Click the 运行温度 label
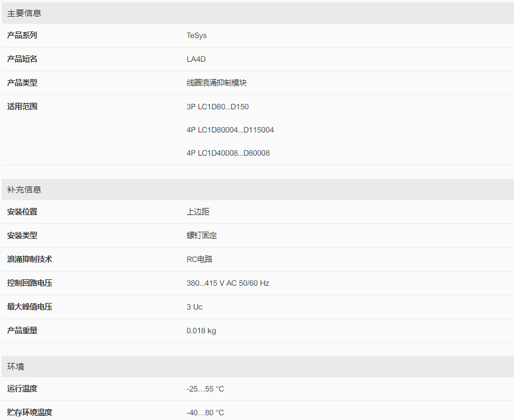 coord(22,389)
